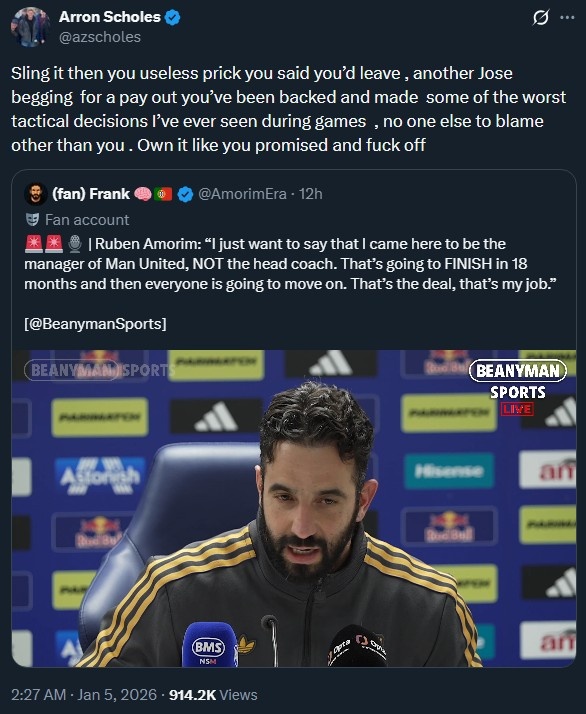Select the Fan account label
586x714 pixels.
coord(87,220)
